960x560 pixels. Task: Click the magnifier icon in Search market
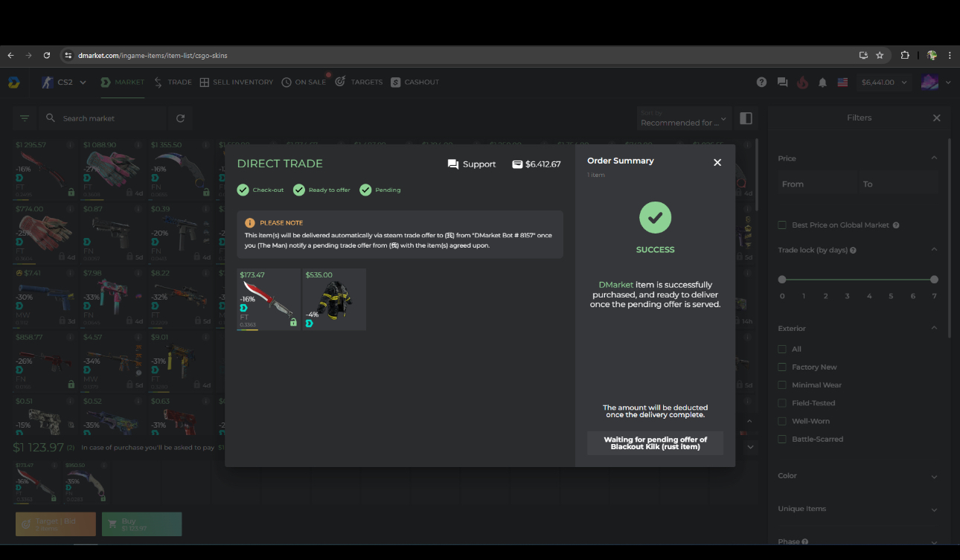click(x=51, y=118)
